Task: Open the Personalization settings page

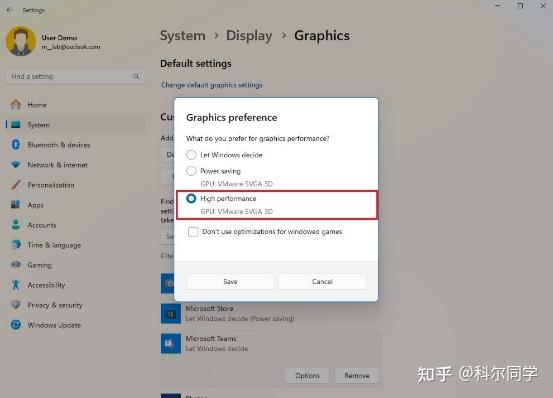Action: [75, 185]
